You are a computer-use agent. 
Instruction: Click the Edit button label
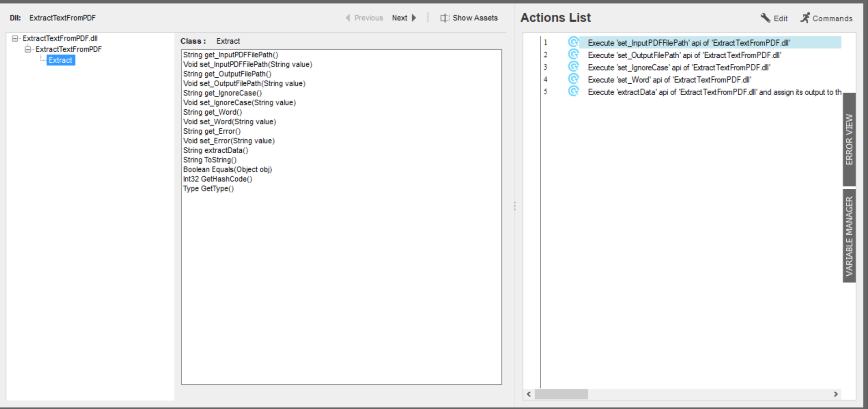(x=781, y=18)
